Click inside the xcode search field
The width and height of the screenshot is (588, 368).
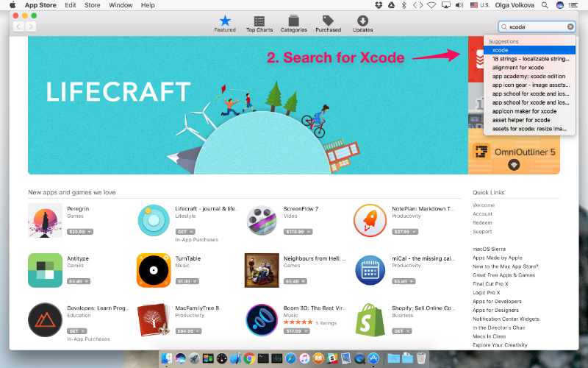(x=537, y=26)
